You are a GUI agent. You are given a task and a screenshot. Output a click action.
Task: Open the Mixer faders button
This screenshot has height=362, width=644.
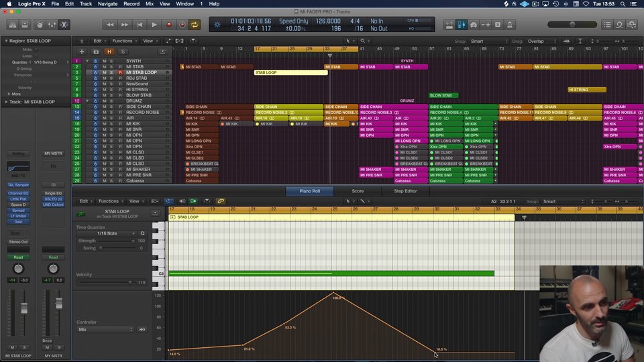point(52,25)
